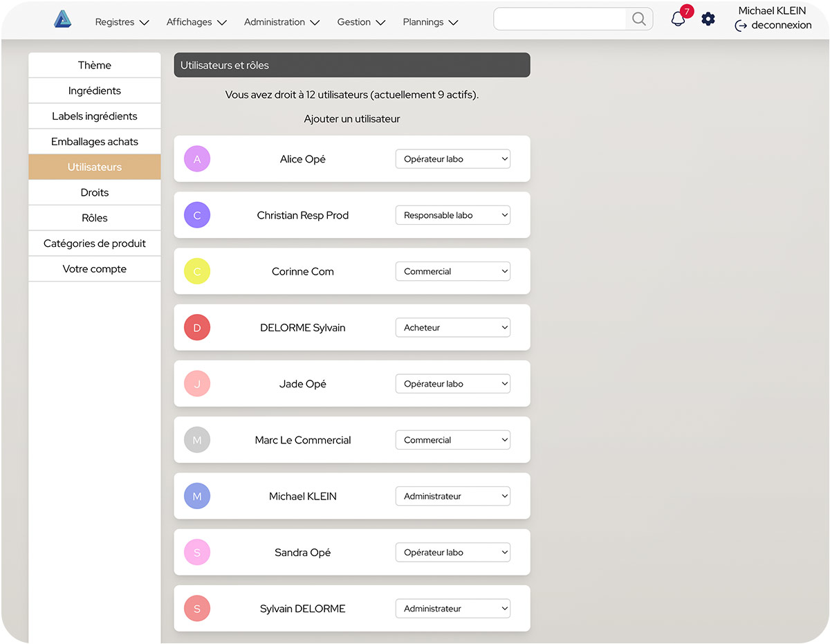Open the notifications bell icon

click(x=678, y=19)
